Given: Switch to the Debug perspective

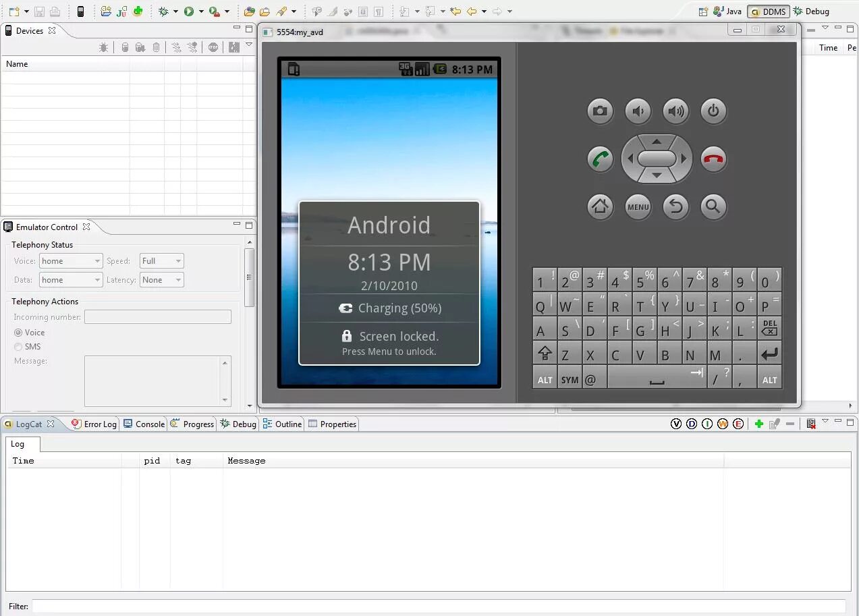Looking at the screenshot, I should point(811,11).
